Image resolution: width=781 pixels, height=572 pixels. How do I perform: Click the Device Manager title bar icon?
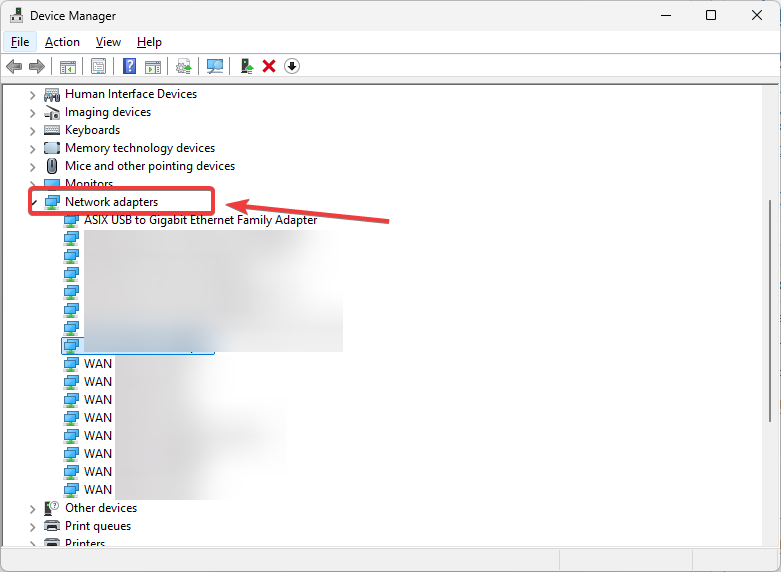click(16, 15)
